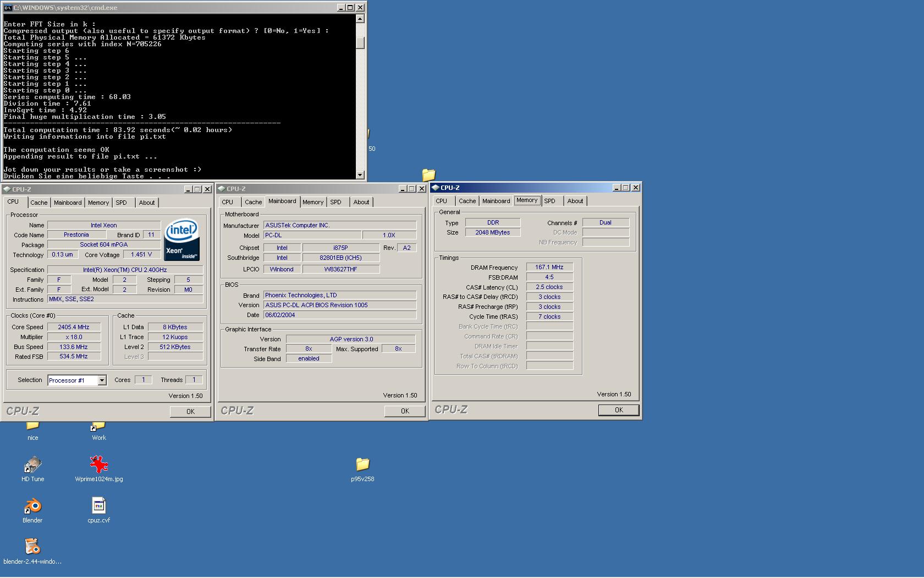Screen dimensions: 924x578
Task: Click the CAS# Latency value 2.5 clocks
Action: pyautogui.click(x=549, y=287)
